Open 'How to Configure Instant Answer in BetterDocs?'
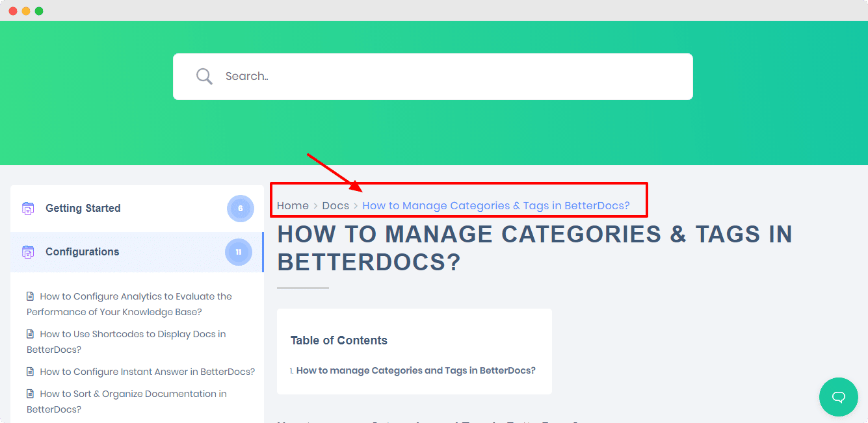Viewport: 868px width, 423px height. pos(146,371)
